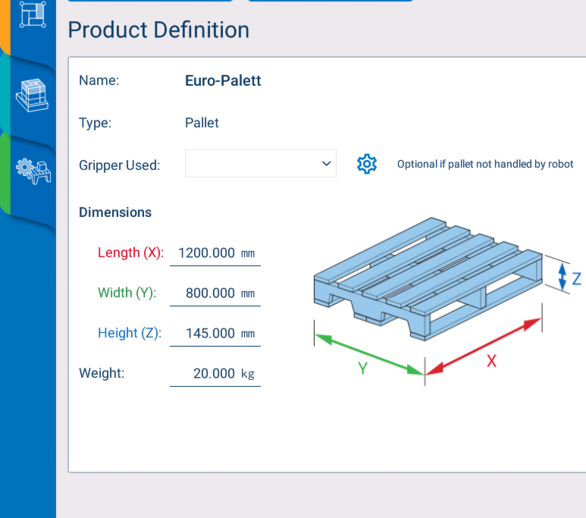Click the Height (Z) blue label

coord(129,333)
